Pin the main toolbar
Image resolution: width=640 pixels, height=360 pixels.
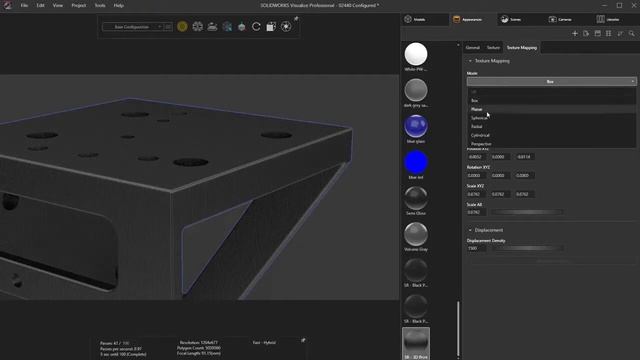(296, 18)
